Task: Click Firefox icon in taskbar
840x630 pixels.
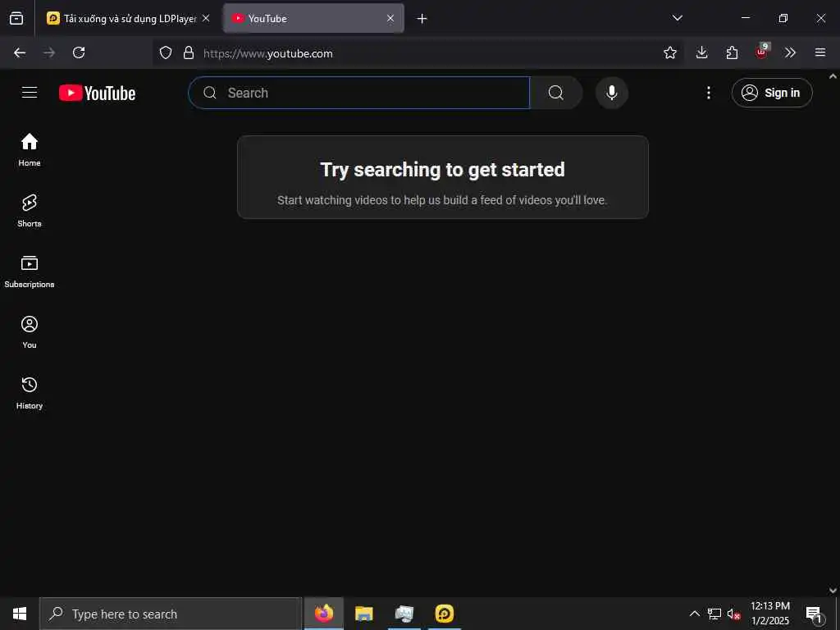Action: click(323, 614)
